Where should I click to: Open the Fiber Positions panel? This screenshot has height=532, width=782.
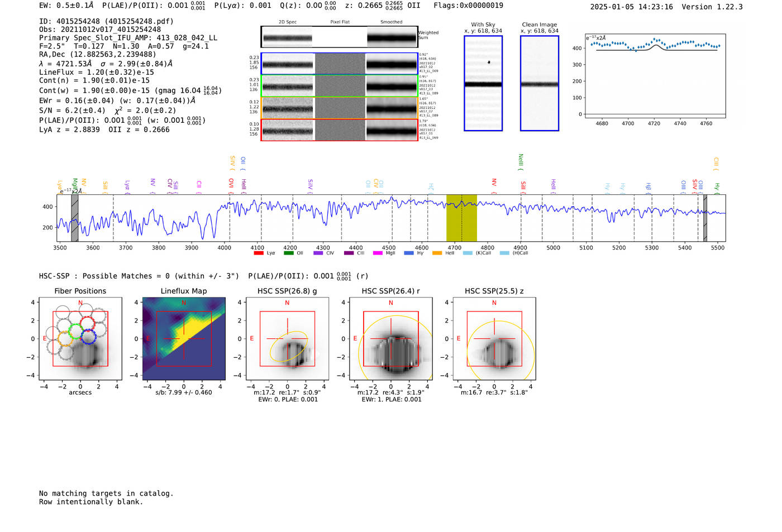point(80,339)
